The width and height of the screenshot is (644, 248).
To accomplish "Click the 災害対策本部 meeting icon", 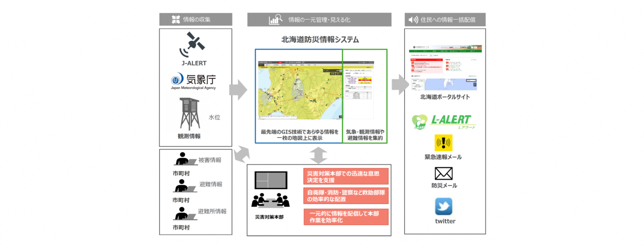I will 270,189.
